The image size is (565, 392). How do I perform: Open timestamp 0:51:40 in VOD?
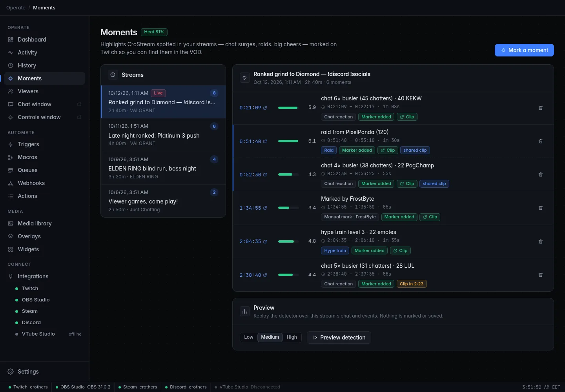coord(253,141)
